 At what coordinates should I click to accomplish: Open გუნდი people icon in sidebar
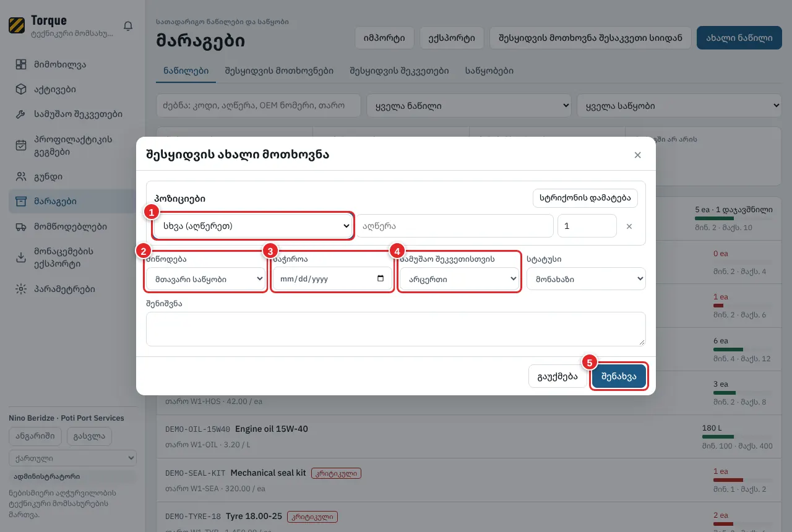pyautogui.click(x=21, y=176)
